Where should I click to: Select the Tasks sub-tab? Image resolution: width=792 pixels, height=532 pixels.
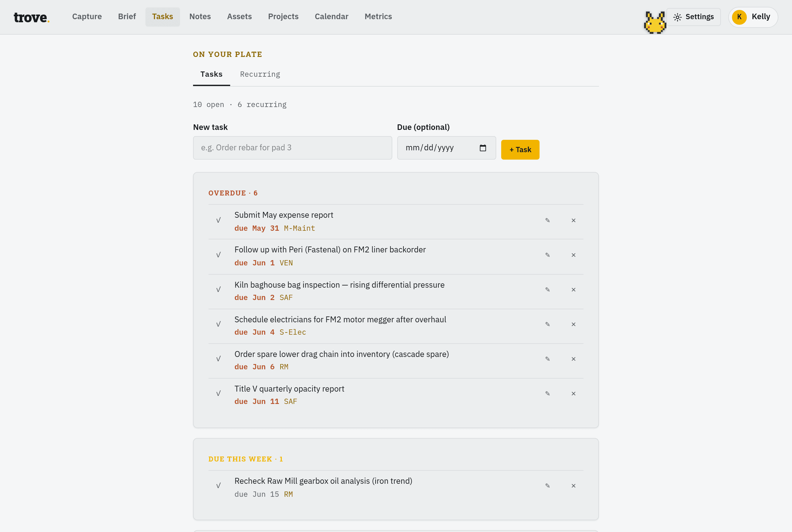point(211,74)
